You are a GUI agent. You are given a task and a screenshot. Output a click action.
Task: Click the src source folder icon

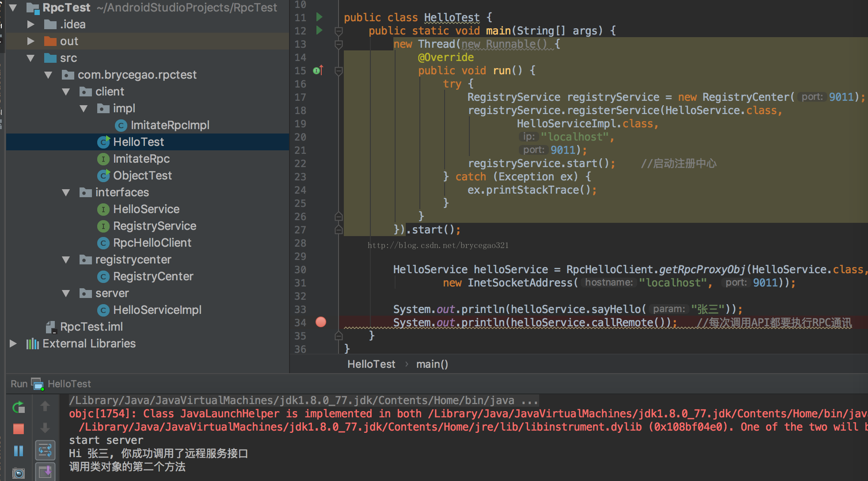pyautogui.click(x=50, y=58)
